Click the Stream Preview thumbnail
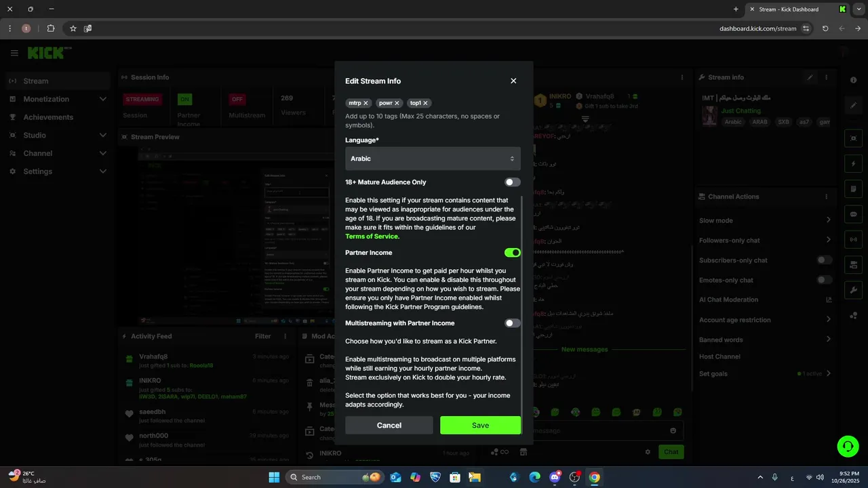 click(x=235, y=235)
